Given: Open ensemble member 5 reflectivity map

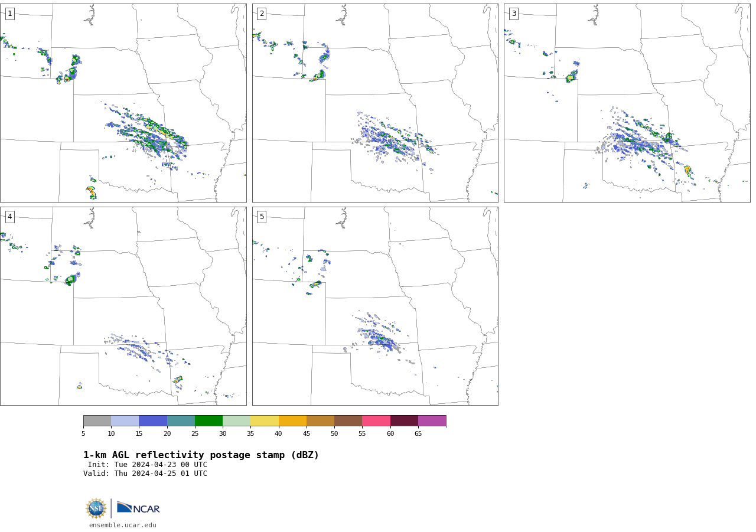Looking at the screenshot, I should tap(375, 306).
